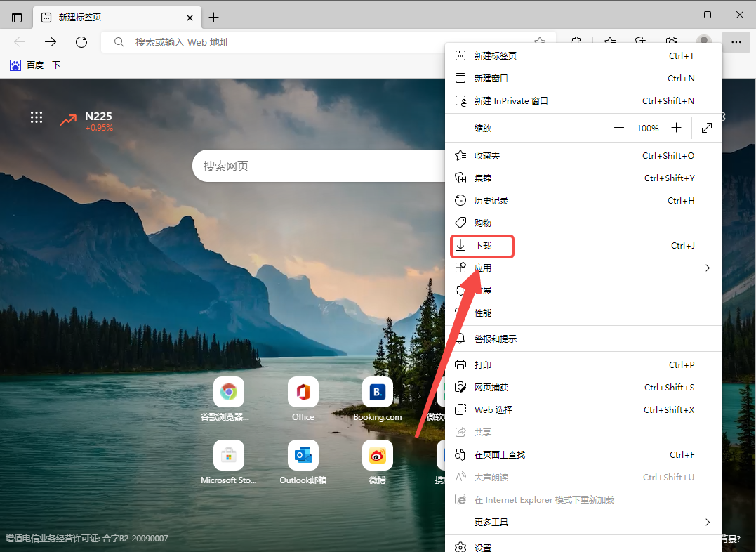Screen dimensions: 756x552
Task: Select 网页捕获 from the menu
Action: point(583,388)
